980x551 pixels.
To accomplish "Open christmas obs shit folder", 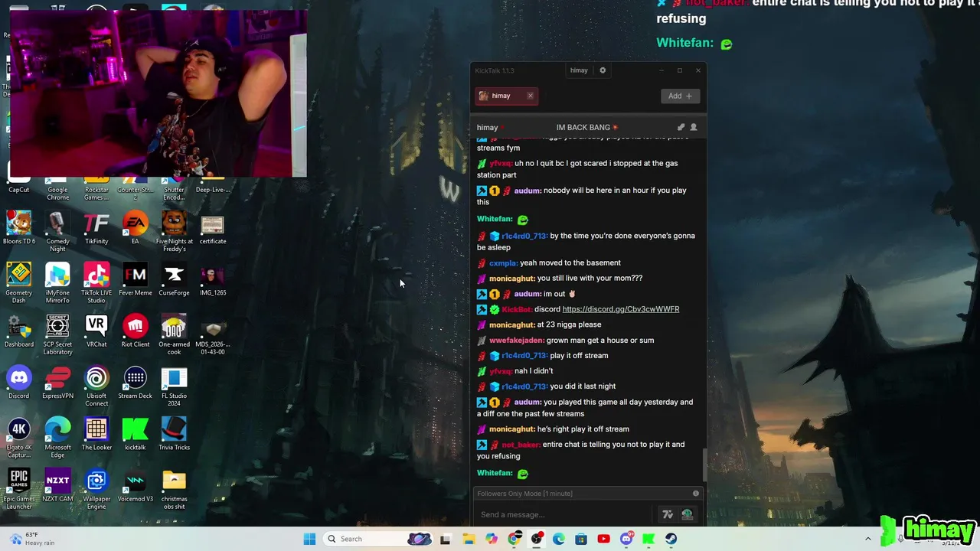I will pyautogui.click(x=174, y=488).
